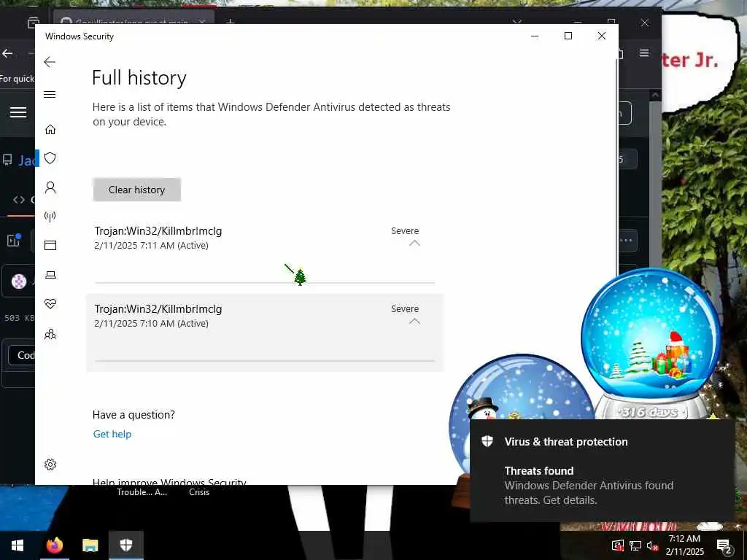
Task: Open browser's hamburger menu behind Security window
Action: point(644,52)
